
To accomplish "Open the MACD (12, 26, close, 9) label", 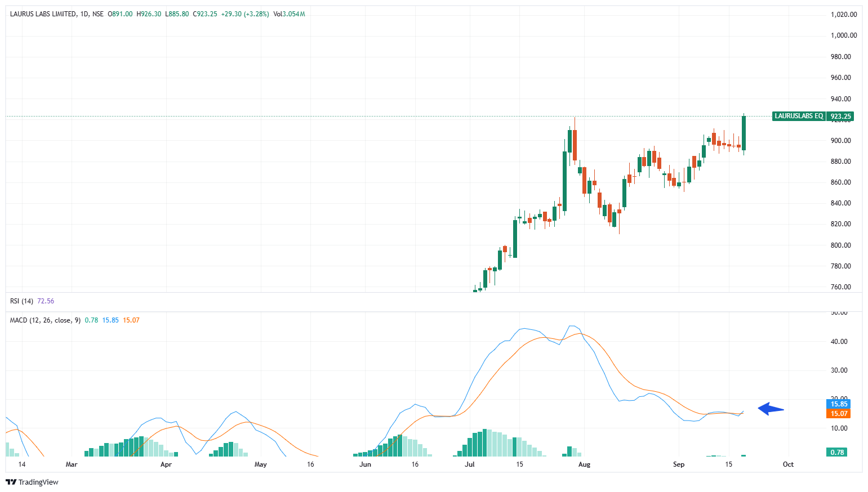I will [x=45, y=320].
